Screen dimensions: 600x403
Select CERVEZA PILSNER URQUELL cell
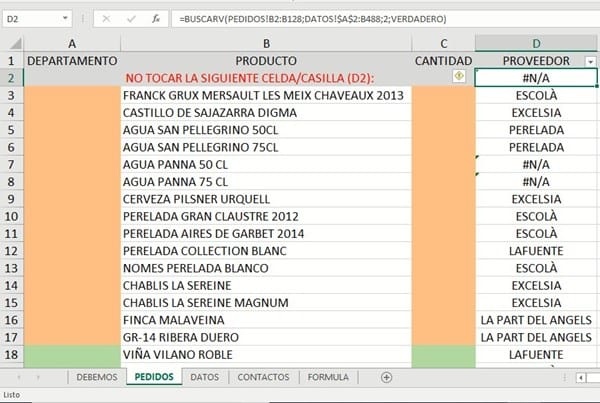coord(266,199)
